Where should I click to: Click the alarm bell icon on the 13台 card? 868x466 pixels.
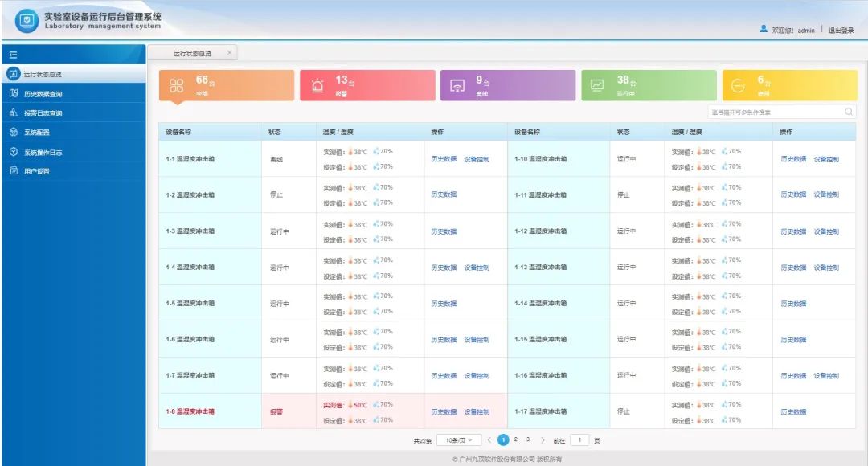pos(317,86)
